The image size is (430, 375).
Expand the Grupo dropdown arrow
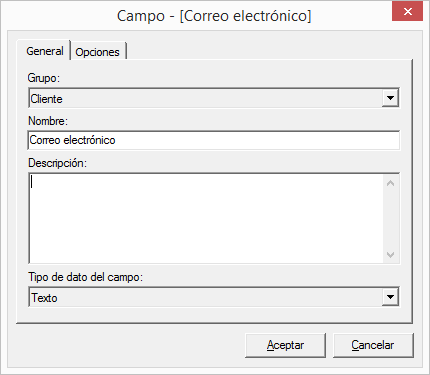[390, 98]
